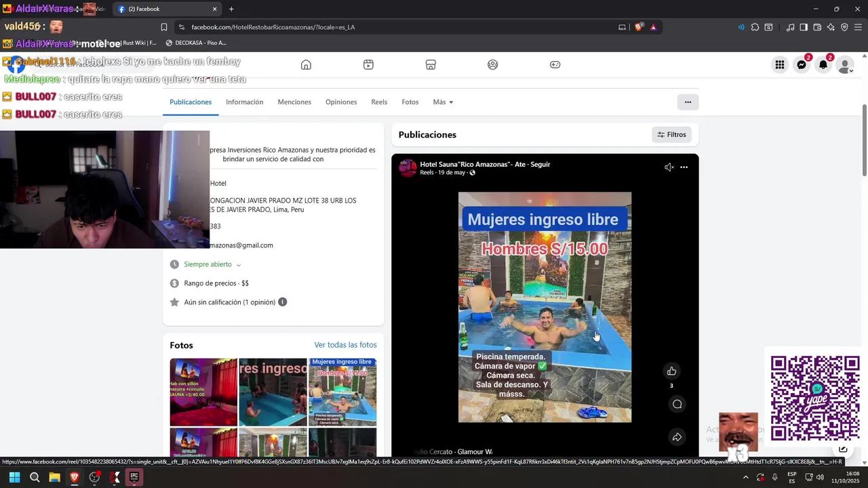Viewport: 868px width, 488px height.
Task: Open the account profile avatar menu
Action: (x=845, y=65)
